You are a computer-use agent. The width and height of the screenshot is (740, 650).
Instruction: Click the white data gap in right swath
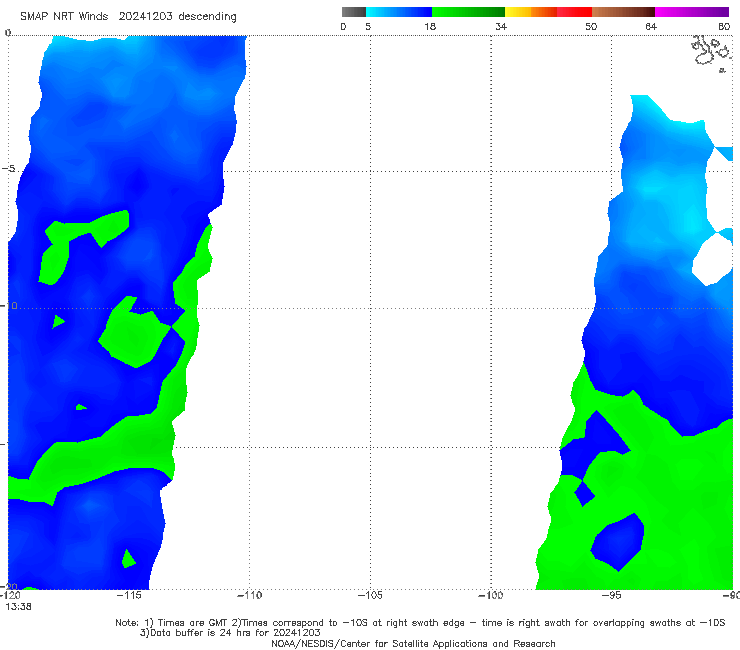point(713,260)
